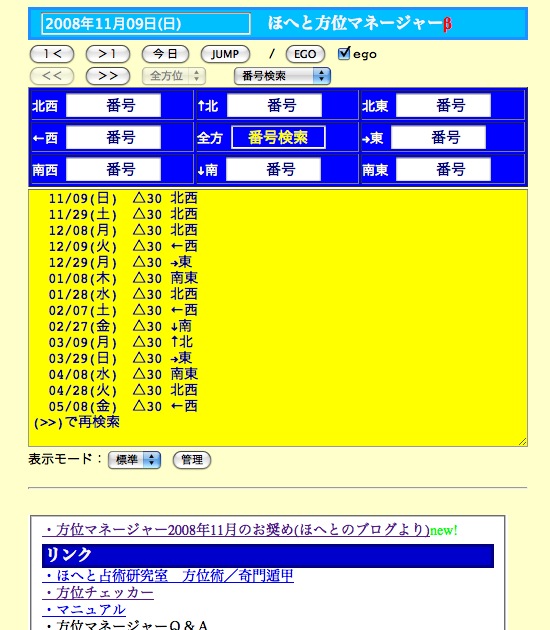Open the 全方位 dropdown selector
Viewport: 550px width, 630px height.
[174, 76]
